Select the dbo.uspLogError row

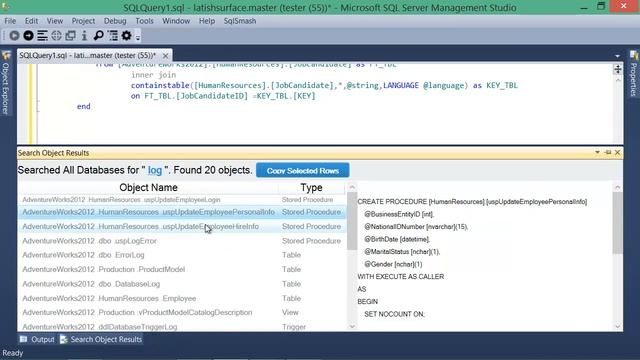182,241
